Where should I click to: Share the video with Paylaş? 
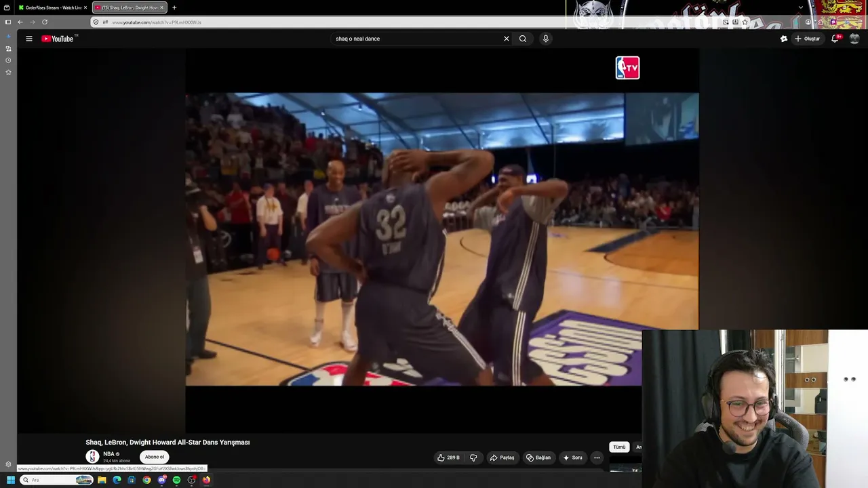[502, 457]
